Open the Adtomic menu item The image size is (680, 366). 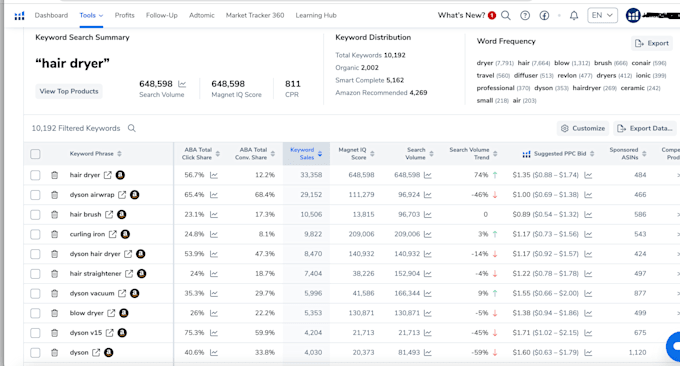202,15
